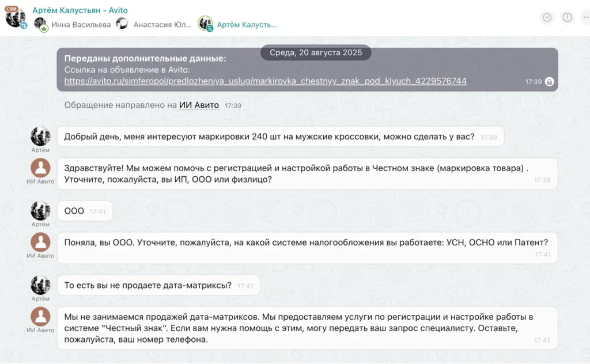Click the 17:42 timestamp of last message
The image size is (590, 364).
pos(542,340)
